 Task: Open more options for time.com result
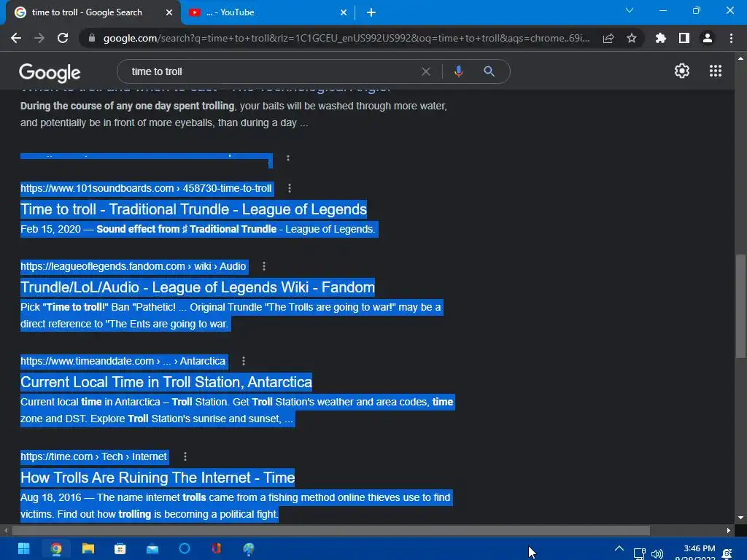pyautogui.click(x=185, y=456)
